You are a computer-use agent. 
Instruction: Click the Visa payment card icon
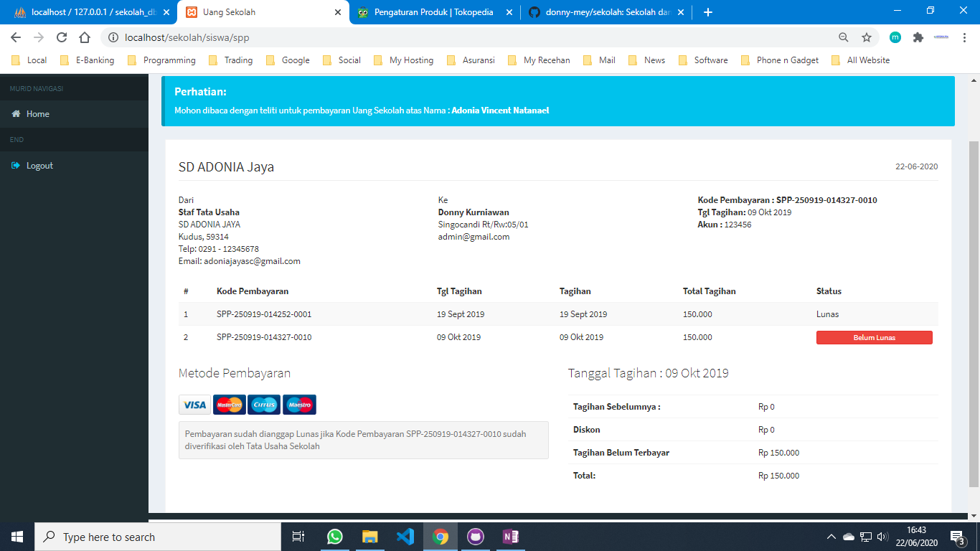click(194, 405)
